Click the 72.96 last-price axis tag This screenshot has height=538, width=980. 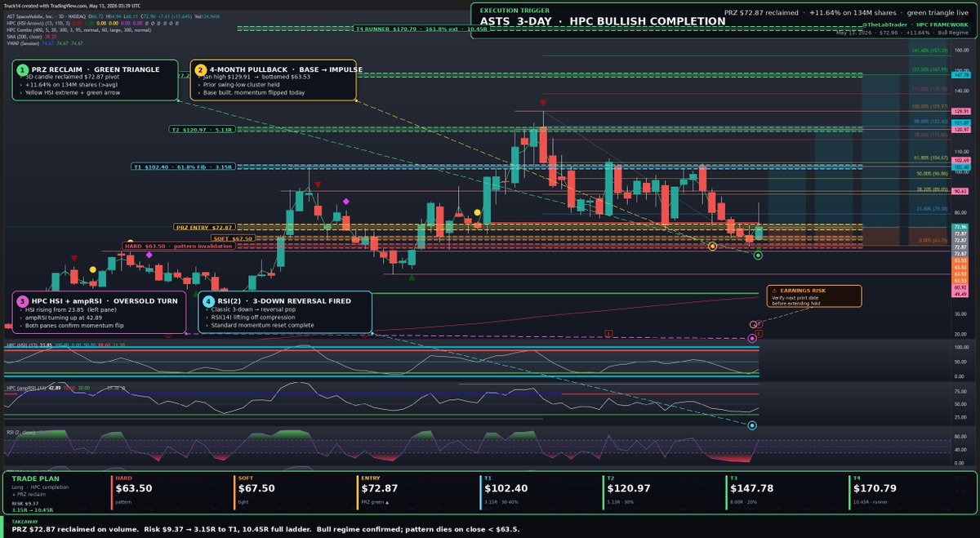[961, 227]
